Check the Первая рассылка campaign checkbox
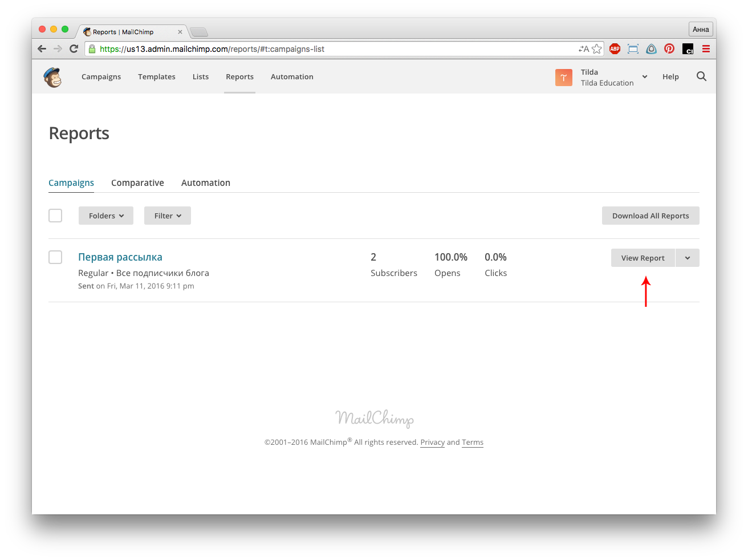 pos(55,257)
